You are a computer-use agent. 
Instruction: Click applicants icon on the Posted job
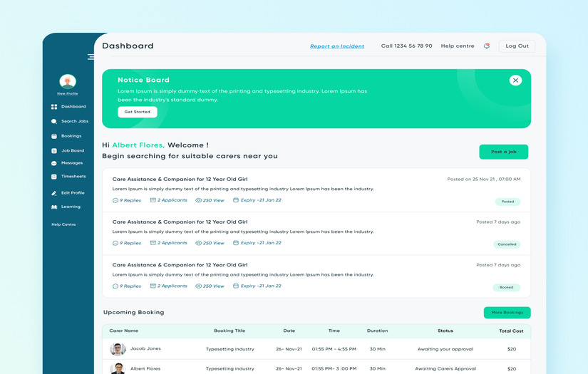153,200
